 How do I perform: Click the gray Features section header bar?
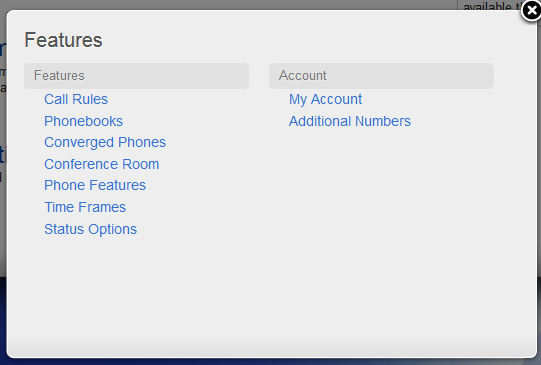click(x=136, y=76)
